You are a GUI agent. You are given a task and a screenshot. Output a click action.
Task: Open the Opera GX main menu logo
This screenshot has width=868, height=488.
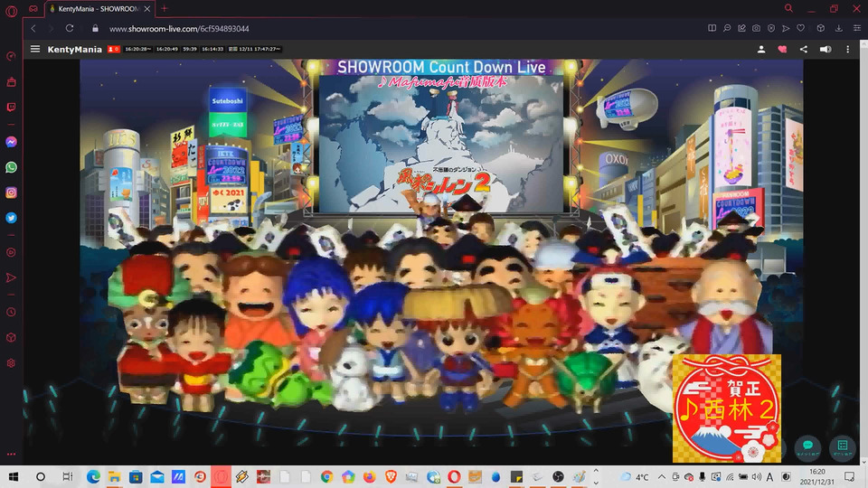tap(11, 11)
